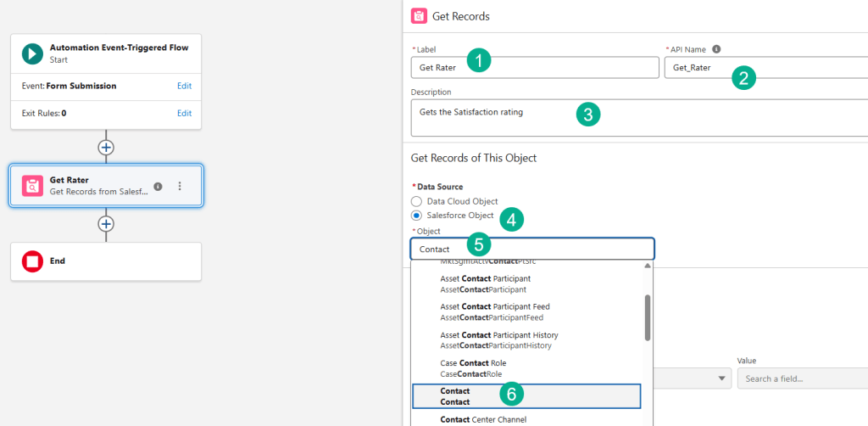Choose Contact from the object list
The width and height of the screenshot is (868, 426).
(526, 396)
